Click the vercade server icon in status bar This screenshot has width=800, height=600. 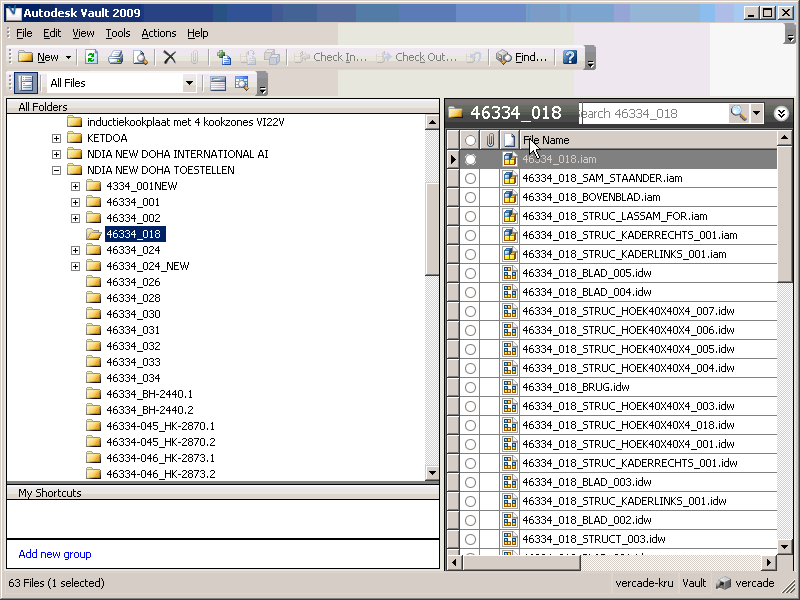coord(723,583)
